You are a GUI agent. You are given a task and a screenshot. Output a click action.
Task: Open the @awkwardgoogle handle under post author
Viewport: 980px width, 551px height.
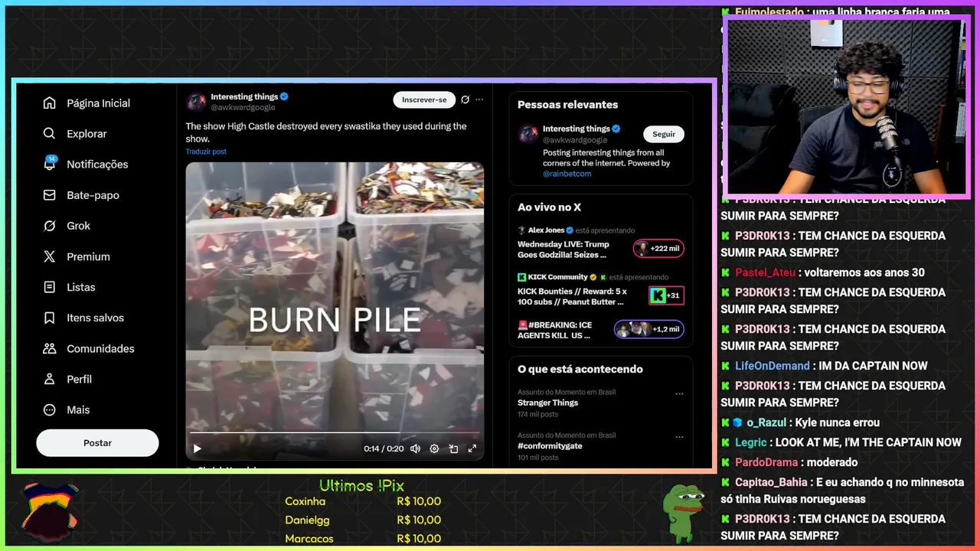coord(243,108)
